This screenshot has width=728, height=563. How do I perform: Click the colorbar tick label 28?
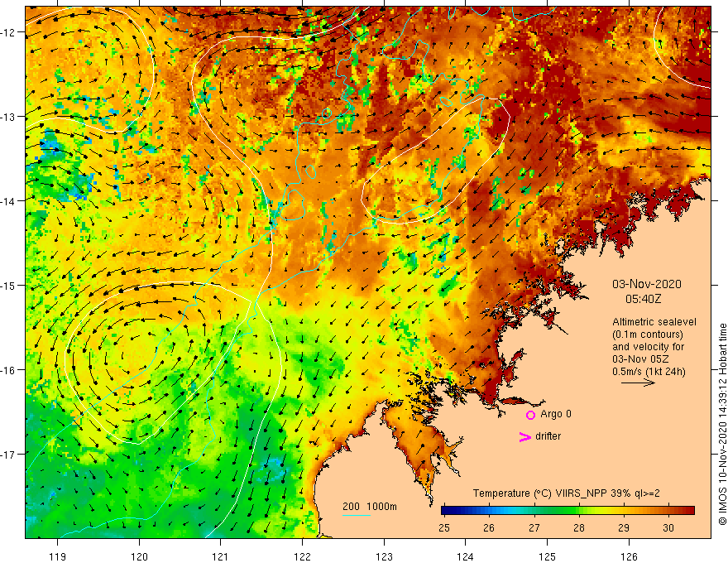click(x=579, y=527)
